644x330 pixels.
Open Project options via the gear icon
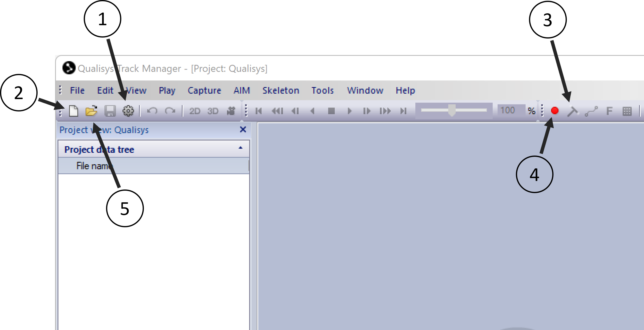[x=128, y=111]
